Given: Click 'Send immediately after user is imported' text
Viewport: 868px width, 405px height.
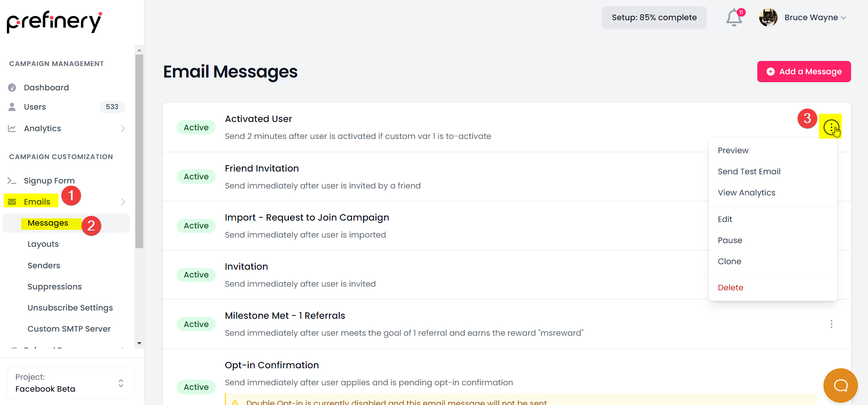Looking at the screenshot, I should (x=305, y=235).
